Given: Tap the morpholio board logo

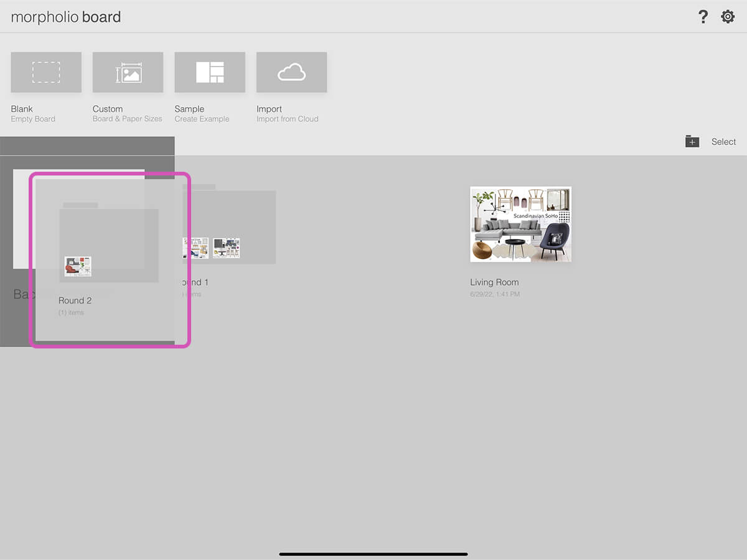Looking at the screenshot, I should (x=66, y=17).
